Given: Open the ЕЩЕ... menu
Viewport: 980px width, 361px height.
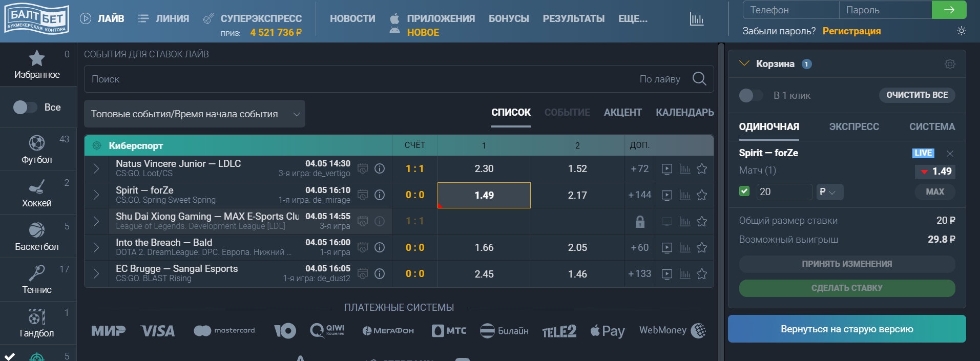Looking at the screenshot, I should click(x=633, y=18).
